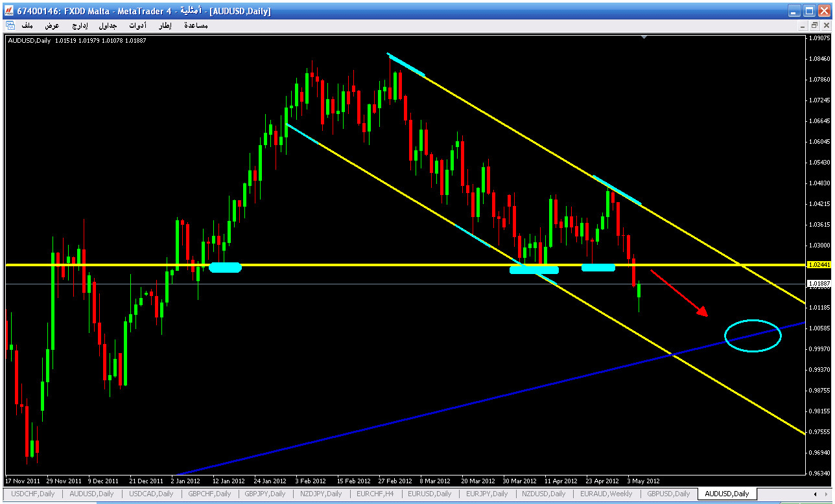Click the chart window icon in the menu bar
The width and height of the screenshot is (835, 504).
point(10,25)
